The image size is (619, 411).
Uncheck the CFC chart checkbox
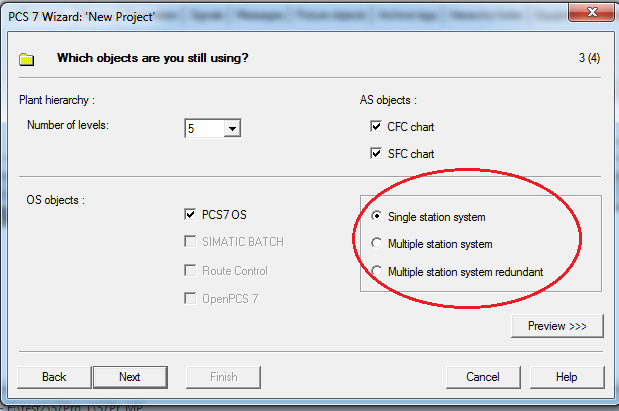coord(376,127)
